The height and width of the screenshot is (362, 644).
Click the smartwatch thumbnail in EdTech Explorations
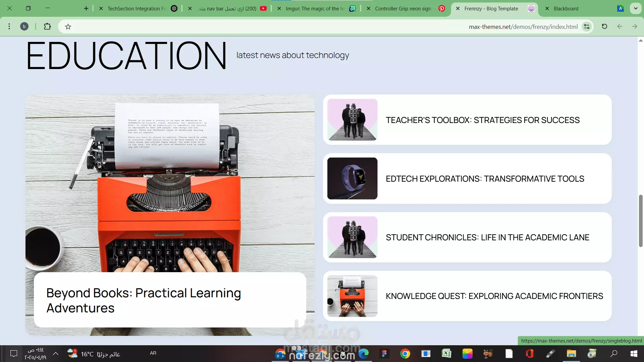point(352,179)
